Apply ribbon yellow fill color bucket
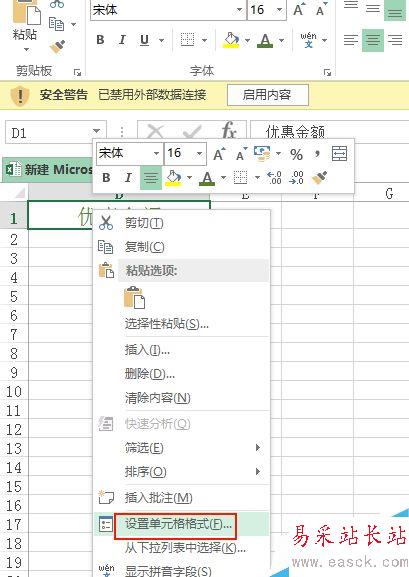Viewport: 409px width, 577px height. (x=231, y=40)
